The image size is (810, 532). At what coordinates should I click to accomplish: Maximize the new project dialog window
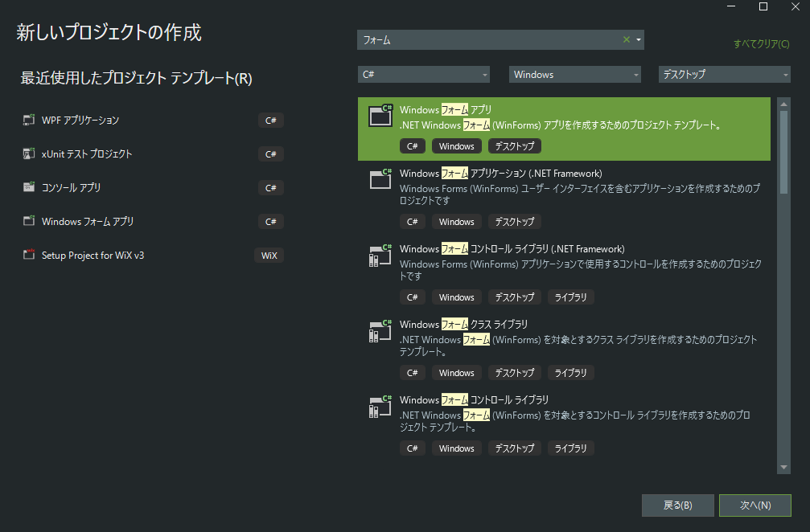[763, 6]
